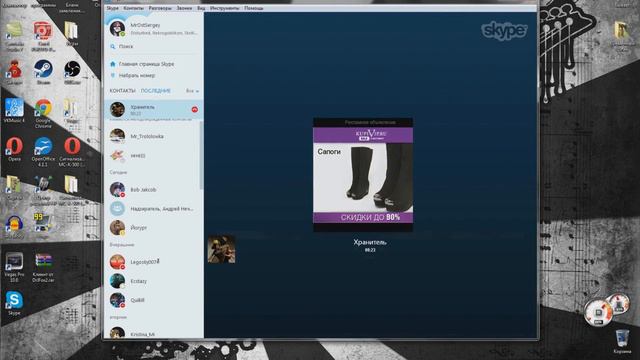The width and height of the screenshot is (640, 360).
Task: Click the Audacity headphones desktop shortcut
Action: (14, 227)
